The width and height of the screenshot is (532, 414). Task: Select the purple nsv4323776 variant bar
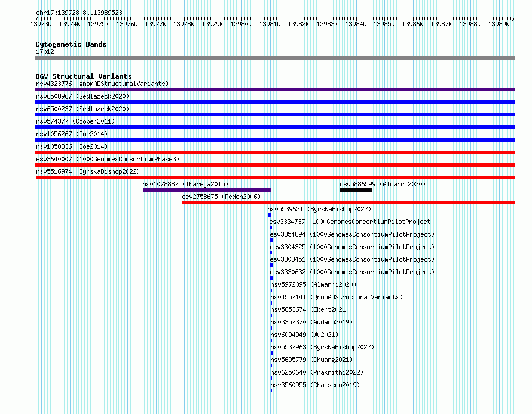pos(275,90)
